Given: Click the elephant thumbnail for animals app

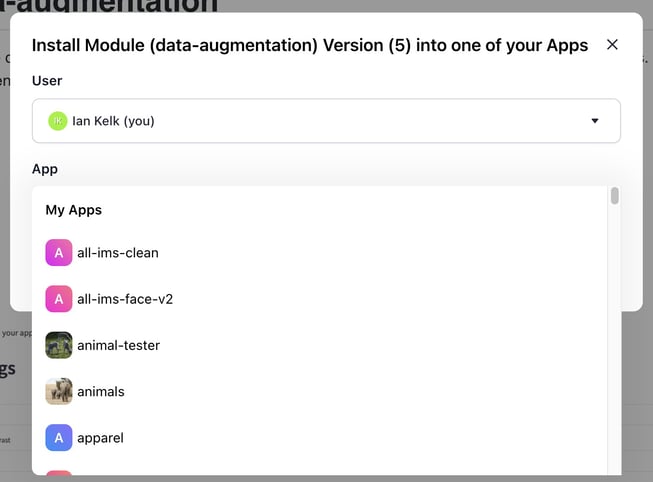Looking at the screenshot, I should point(59,391).
